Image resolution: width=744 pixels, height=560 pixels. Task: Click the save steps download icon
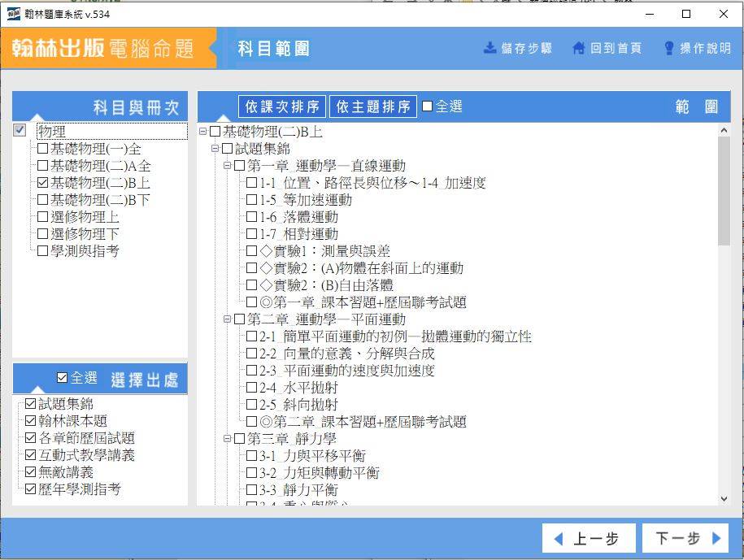click(x=489, y=48)
